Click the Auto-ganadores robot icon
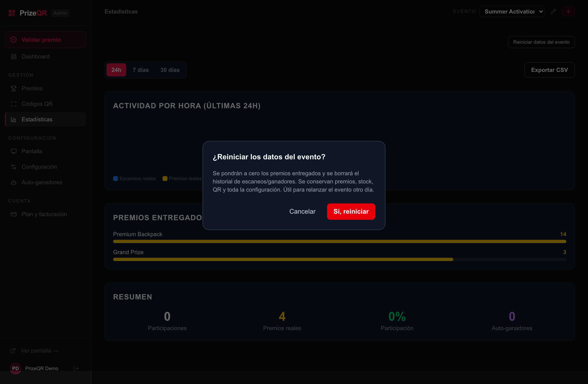This screenshot has height=384, width=588. pyautogui.click(x=14, y=182)
